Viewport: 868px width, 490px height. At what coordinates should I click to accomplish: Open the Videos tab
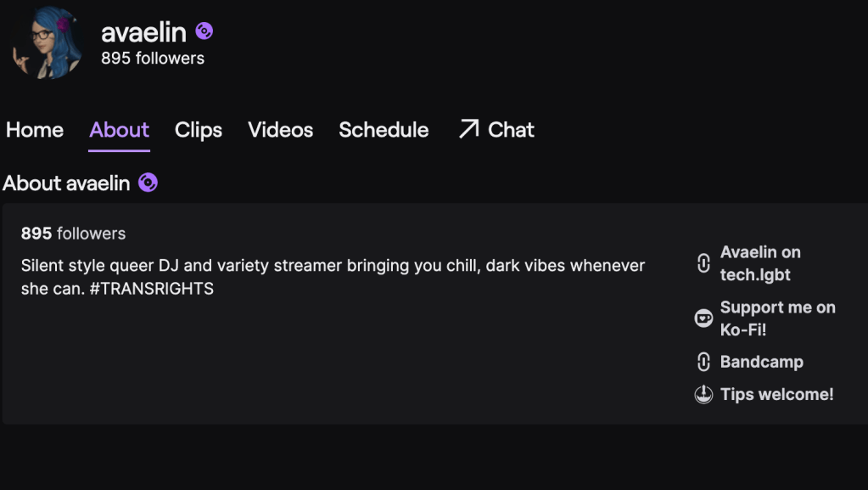pos(280,130)
